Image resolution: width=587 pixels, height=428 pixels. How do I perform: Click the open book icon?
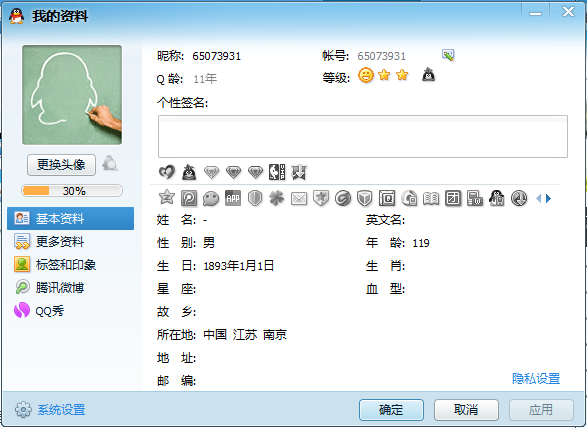pos(431,198)
